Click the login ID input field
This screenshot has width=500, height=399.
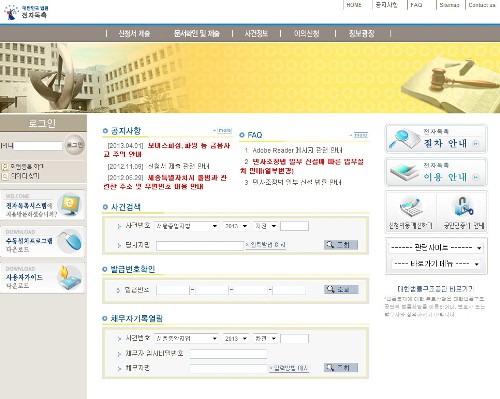pos(38,146)
